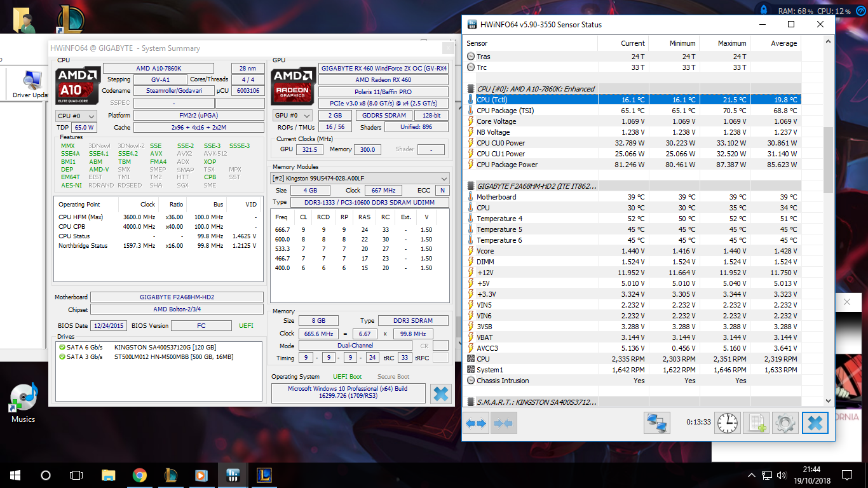Click Sensor column header
868x488 pixels.
pyautogui.click(x=531, y=43)
